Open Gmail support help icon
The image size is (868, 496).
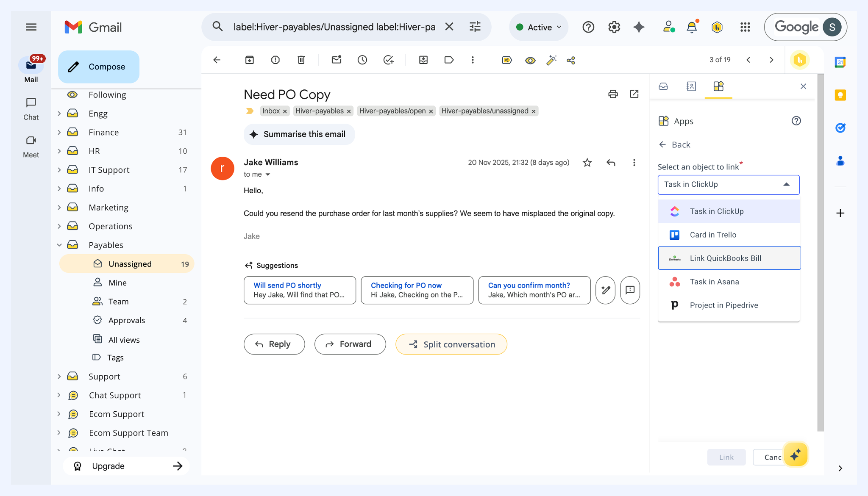(x=588, y=27)
